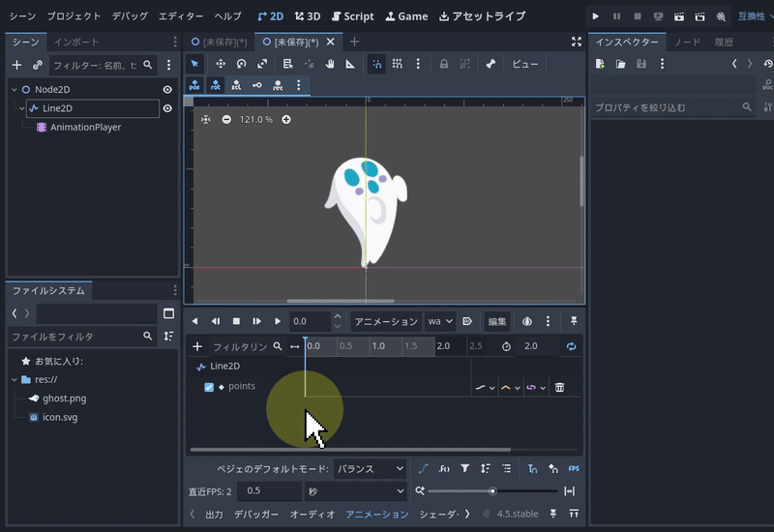Select icon.svg in the file system

[x=54, y=417]
